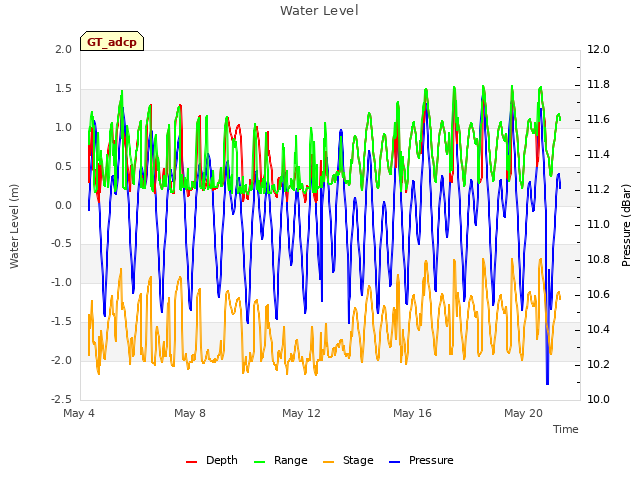Image resolution: width=640 pixels, height=480 pixels.
Task: Click the 10.2 pressure axis value
Action: point(598,364)
